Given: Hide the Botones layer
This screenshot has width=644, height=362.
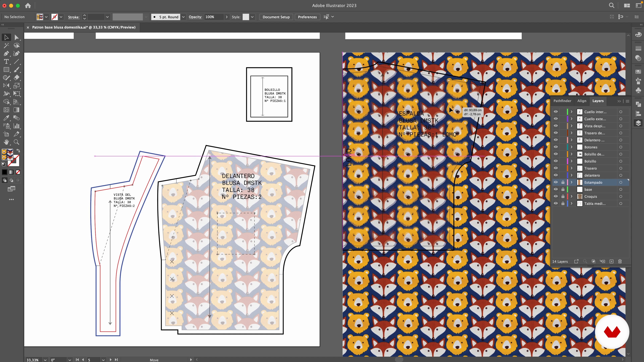Looking at the screenshot, I should click(555, 147).
